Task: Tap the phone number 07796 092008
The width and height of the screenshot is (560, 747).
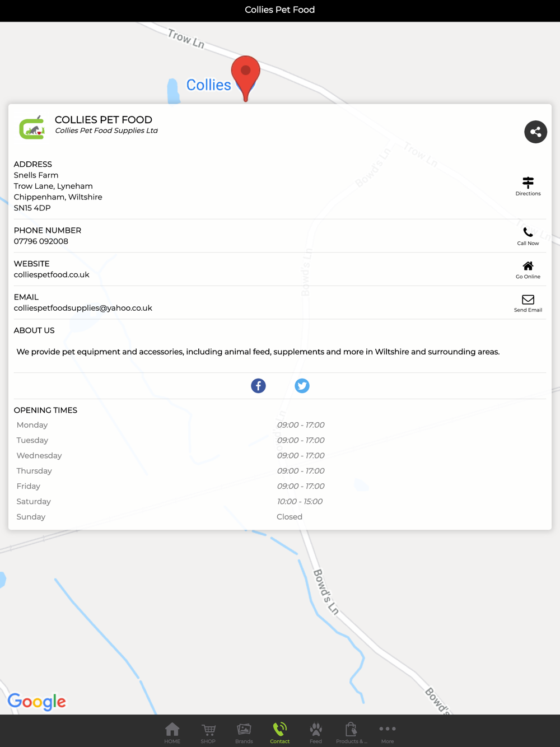Action: [x=41, y=241]
